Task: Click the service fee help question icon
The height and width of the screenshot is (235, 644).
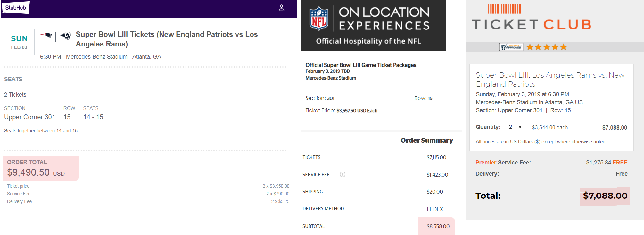Action: coord(343,174)
